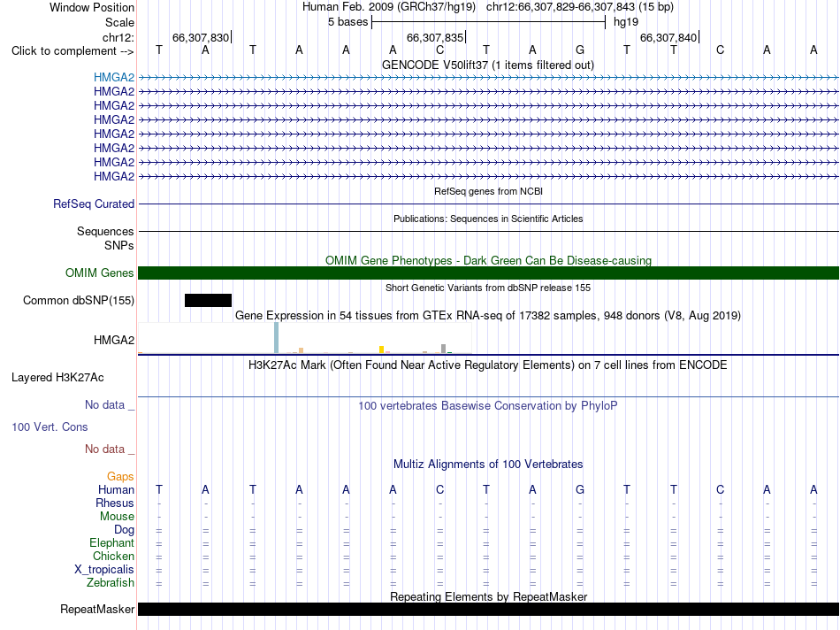Click the RefSeq Curated intron line
This screenshot has height=630, width=840.
(488, 204)
